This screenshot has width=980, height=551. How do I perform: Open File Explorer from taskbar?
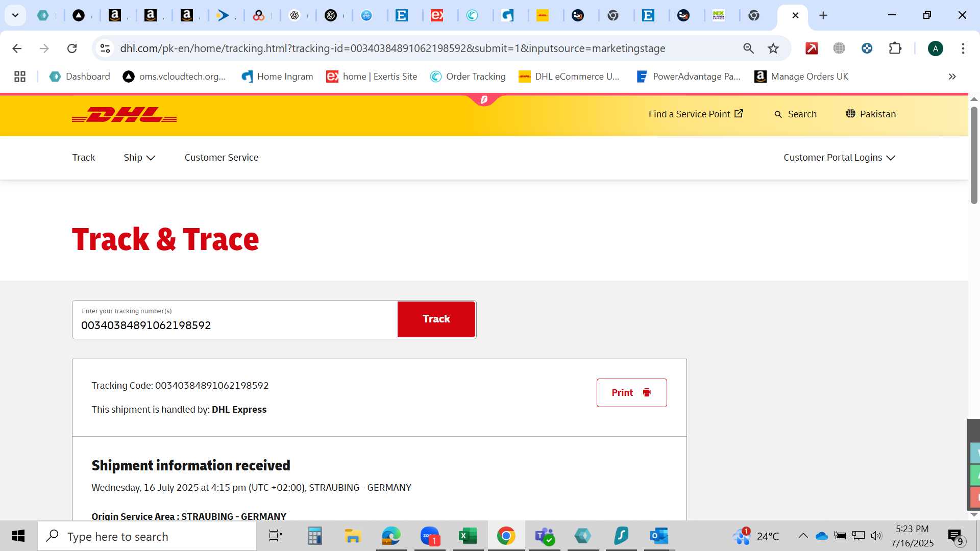tap(353, 536)
